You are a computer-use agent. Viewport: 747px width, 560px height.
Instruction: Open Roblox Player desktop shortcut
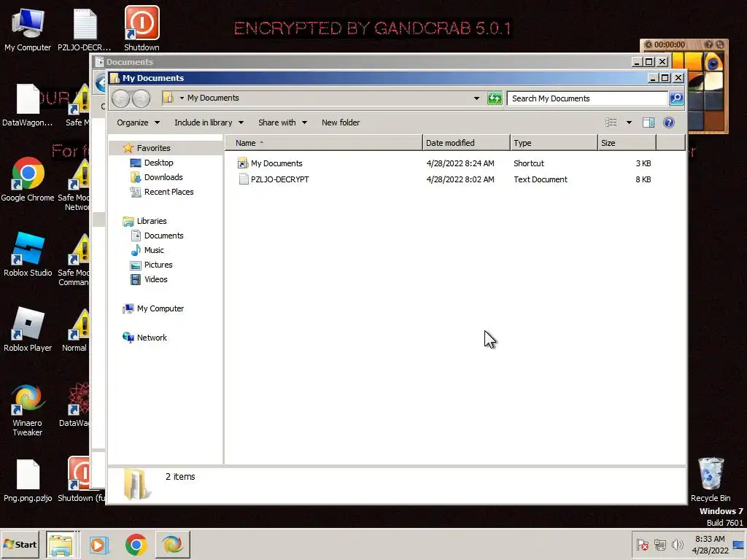coord(28,330)
